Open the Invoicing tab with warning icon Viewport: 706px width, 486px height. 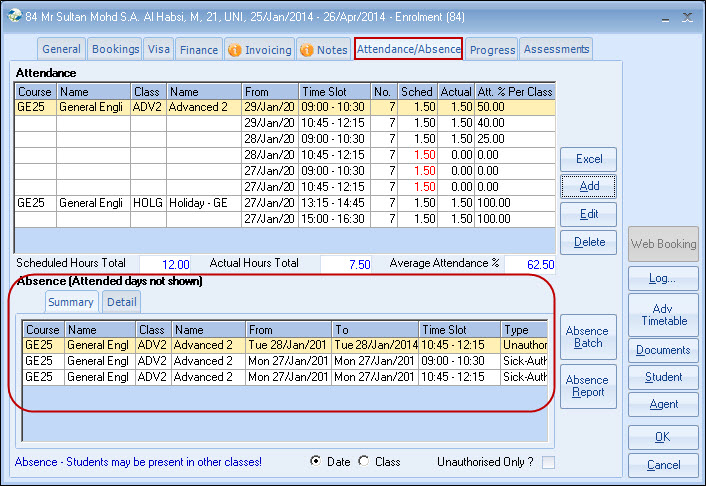pos(259,49)
